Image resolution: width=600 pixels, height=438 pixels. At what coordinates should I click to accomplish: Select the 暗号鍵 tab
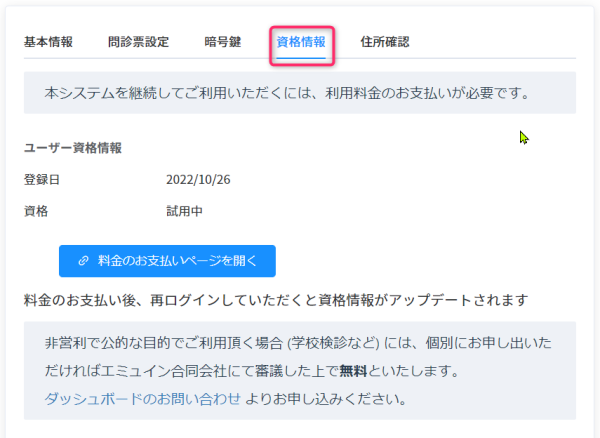click(223, 42)
